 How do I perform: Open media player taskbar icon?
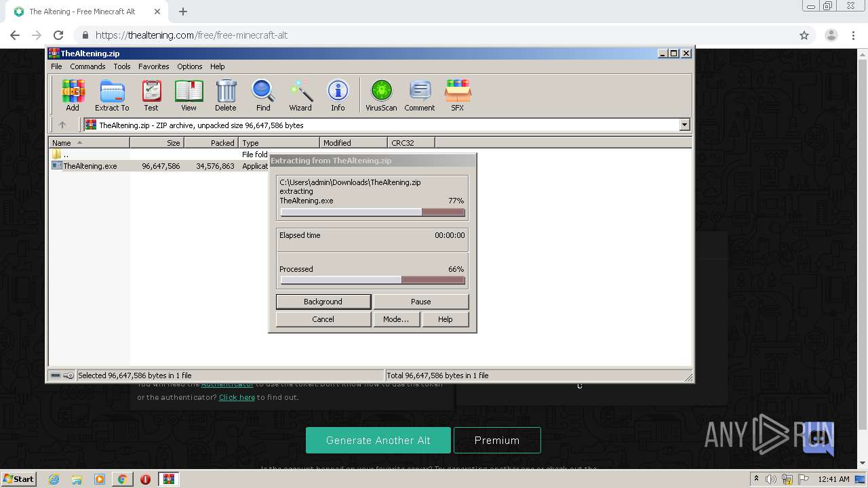100,479
